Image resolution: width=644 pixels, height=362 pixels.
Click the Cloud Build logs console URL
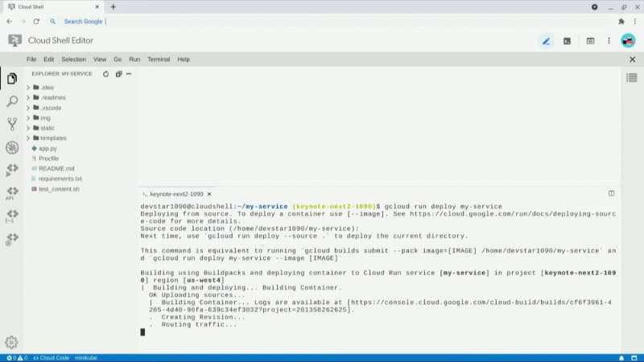point(481,302)
